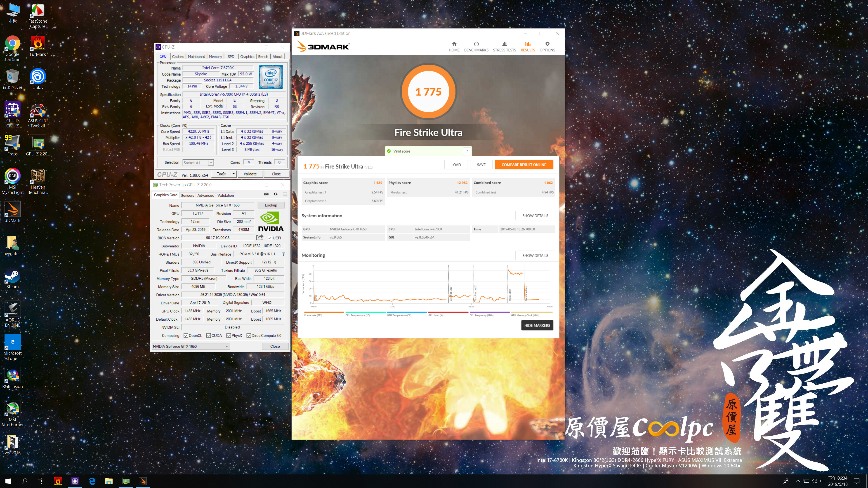Switch to the Caches tab in CPU-Z
This screenshot has width=868, height=488.
coord(178,56)
